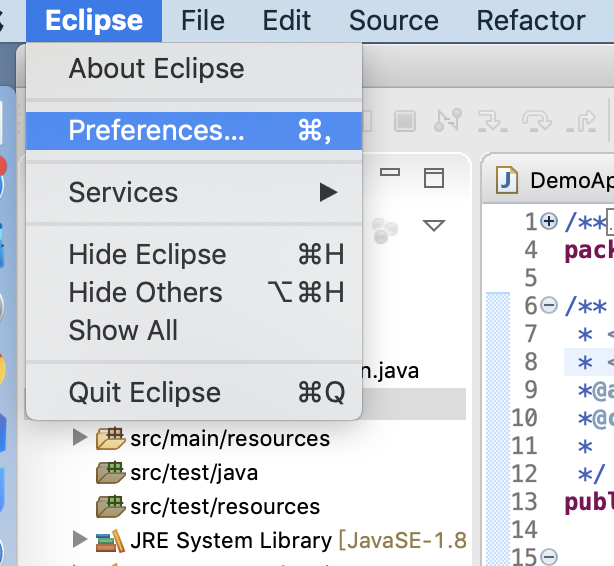614x566 pixels.
Task: Select Preferences... menu entry
Action: [194, 130]
